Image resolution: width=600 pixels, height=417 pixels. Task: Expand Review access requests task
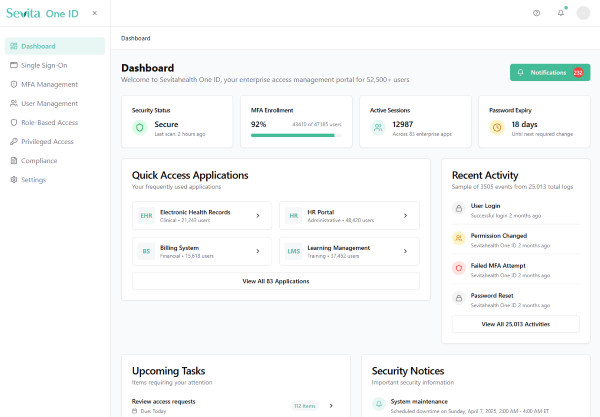pos(332,405)
